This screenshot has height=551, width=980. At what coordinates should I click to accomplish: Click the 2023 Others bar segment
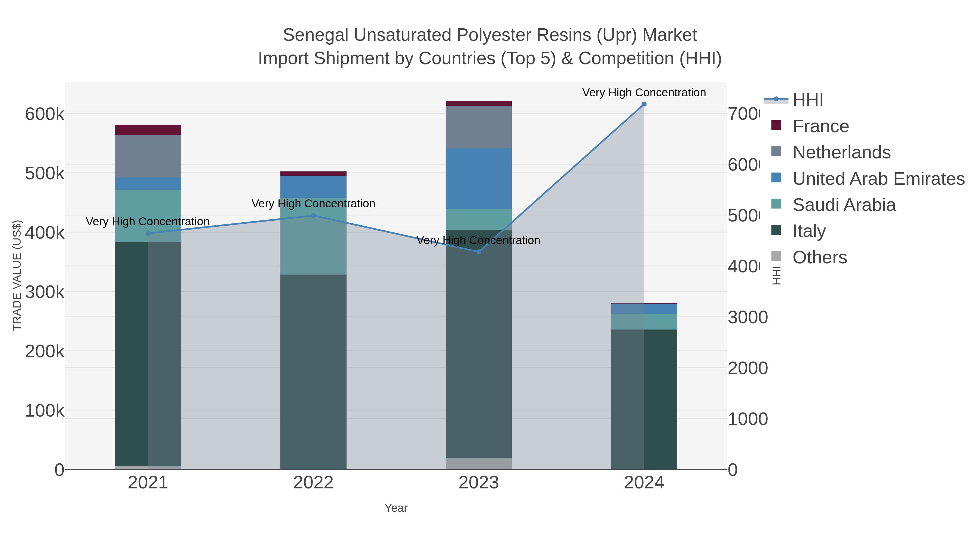479,464
